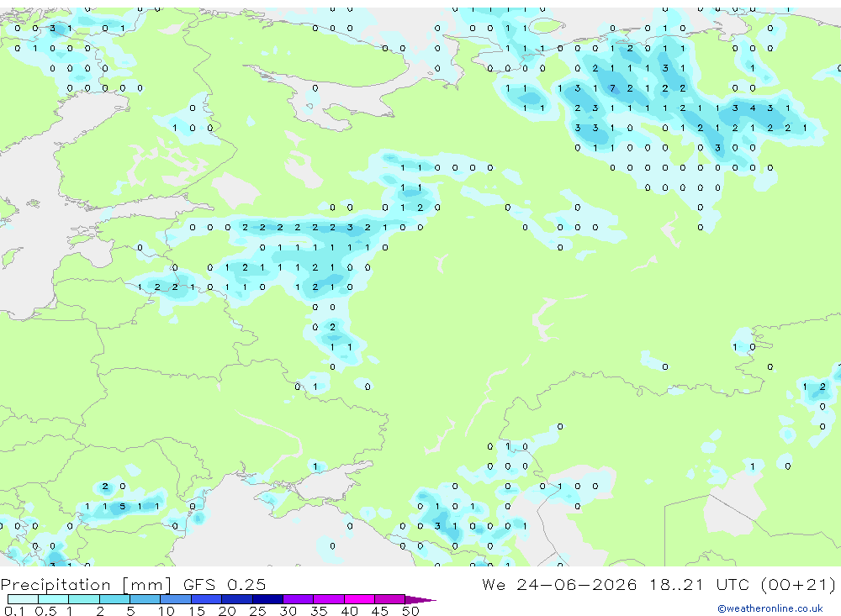Viewport: 841px width, 616px height.
Task: Click the 45–50 mm legend color segment
Action: pos(390,599)
